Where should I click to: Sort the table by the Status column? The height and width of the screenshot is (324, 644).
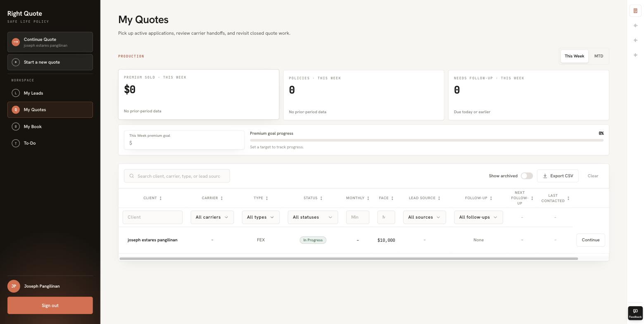313,198
